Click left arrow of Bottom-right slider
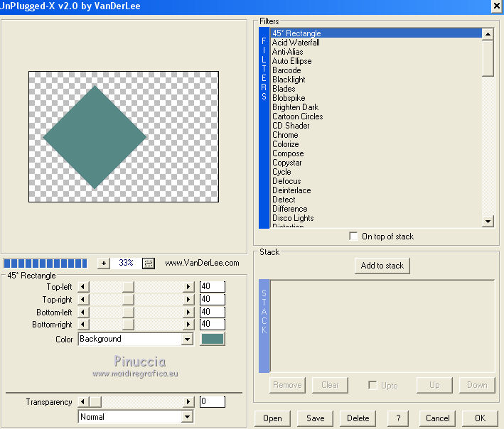Image resolution: width=504 pixels, height=429 pixels. pyautogui.click(x=83, y=325)
